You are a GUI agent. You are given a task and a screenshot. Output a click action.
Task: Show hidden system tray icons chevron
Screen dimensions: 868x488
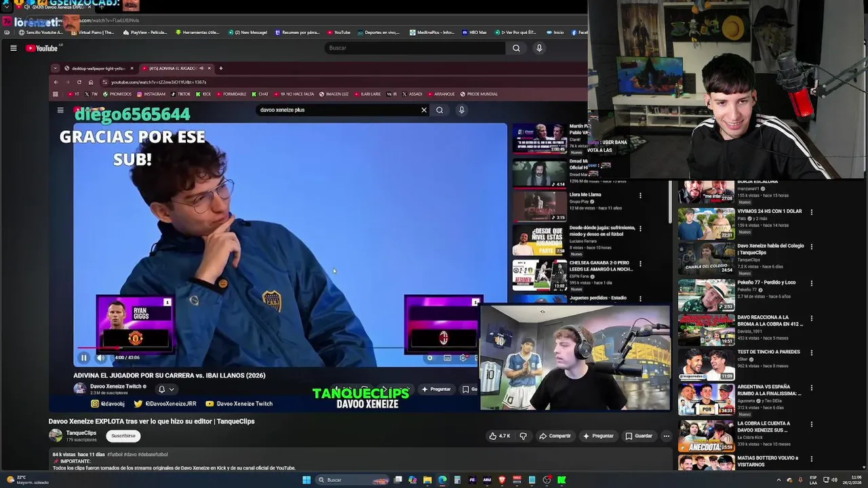click(x=778, y=480)
